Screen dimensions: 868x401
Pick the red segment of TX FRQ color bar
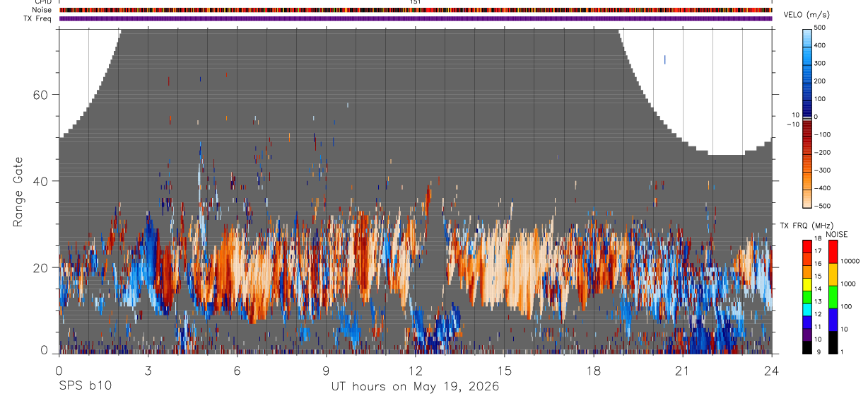coord(807,245)
